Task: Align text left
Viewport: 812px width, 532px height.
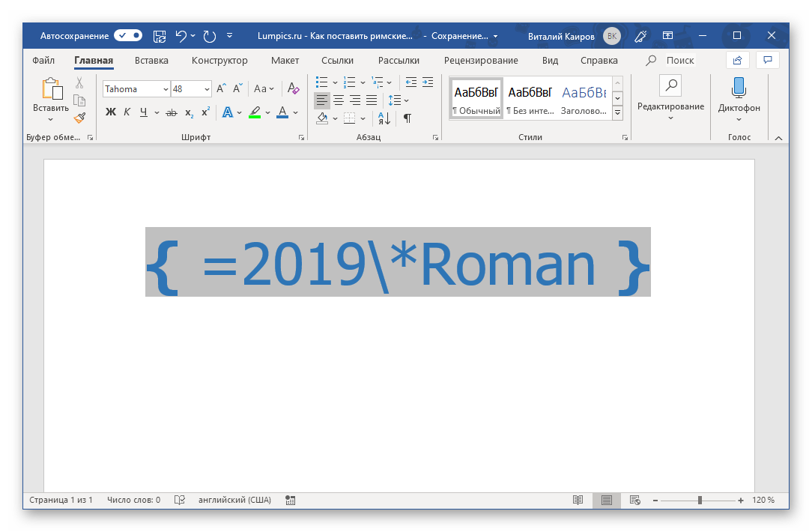Action: point(322,100)
